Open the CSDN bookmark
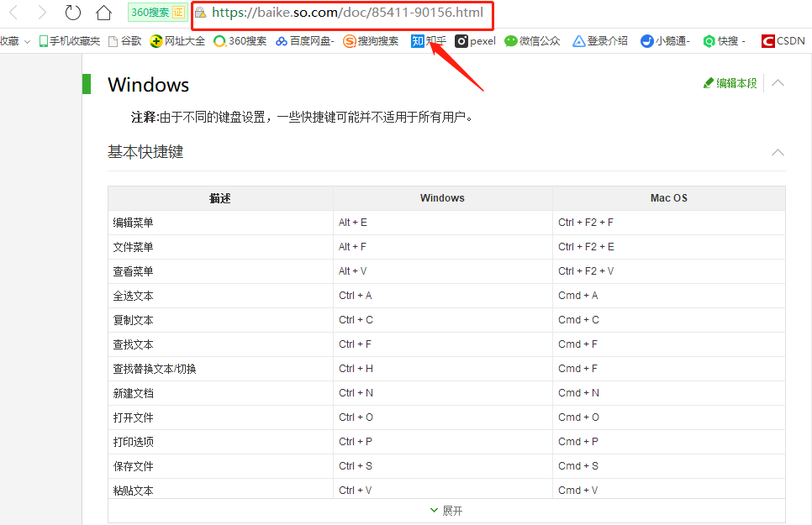The height and width of the screenshot is (525, 812). (783, 41)
